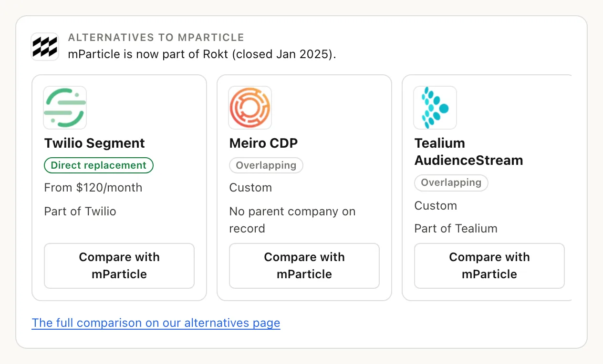Open the full comparison alternatives page link

(x=156, y=323)
